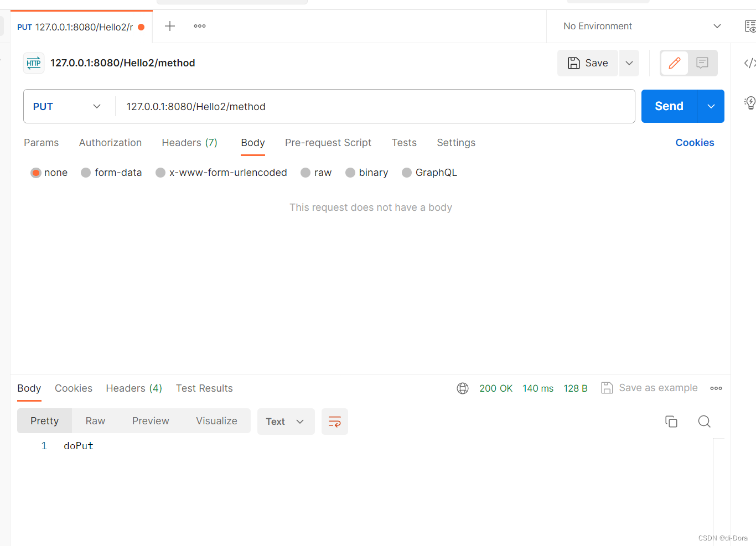Open environment quick look icon

click(x=750, y=26)
